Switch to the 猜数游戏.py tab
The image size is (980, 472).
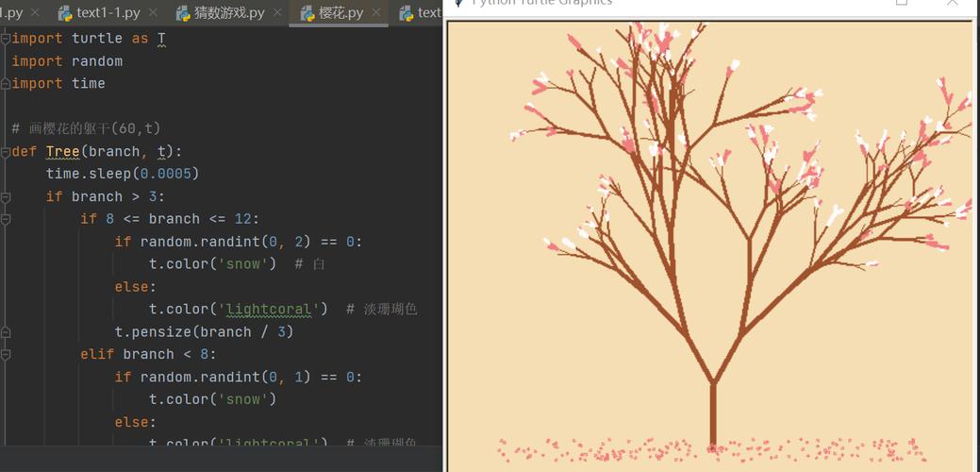[x=229, y=12]
